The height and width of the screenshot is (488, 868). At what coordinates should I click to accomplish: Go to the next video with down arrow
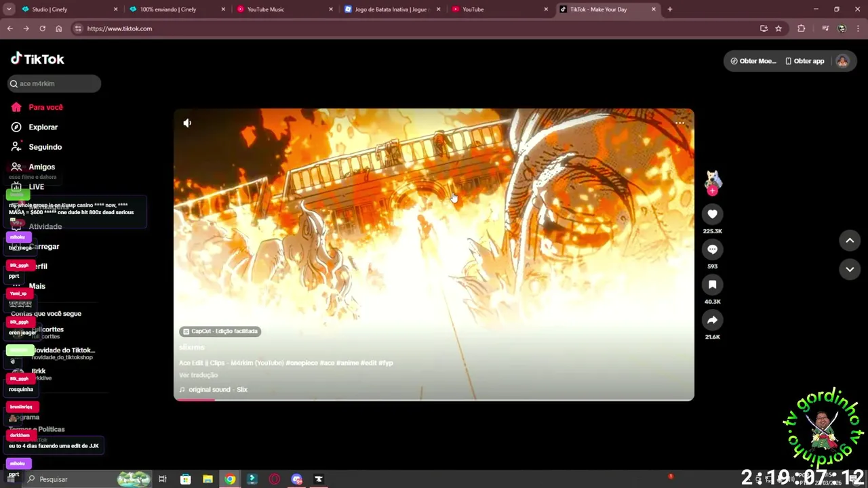(x=850, y=269)
